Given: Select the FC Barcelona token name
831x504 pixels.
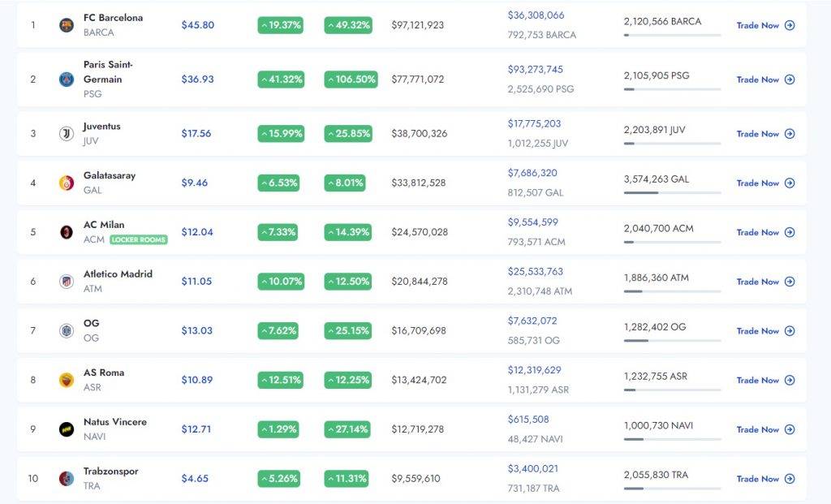Looking at the screenshot, I should tap(113, 18).
